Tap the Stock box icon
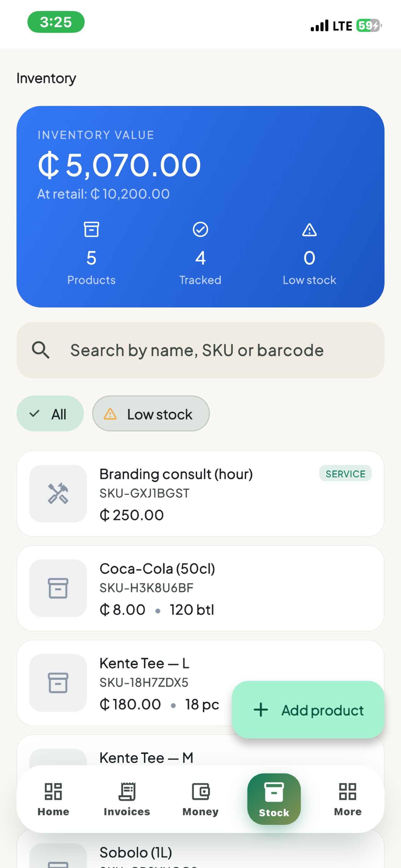This screenshot has width=401, height=868. (x=274, y=792)
